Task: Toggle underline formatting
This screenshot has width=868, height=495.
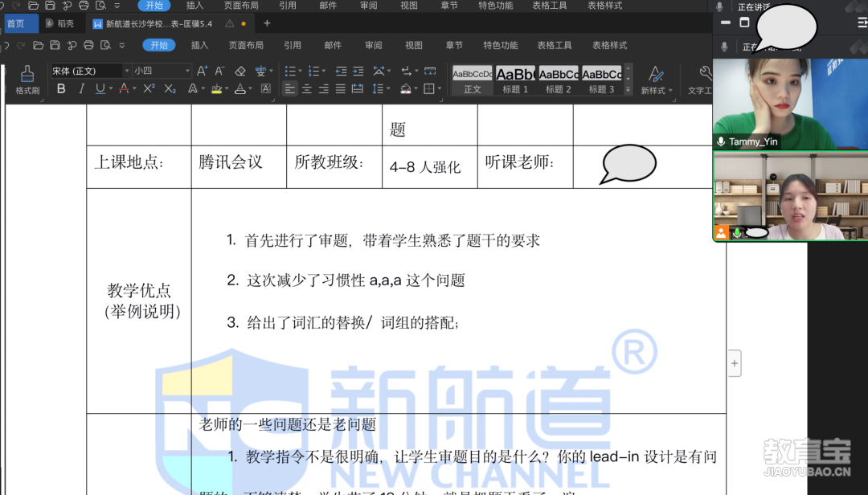Action: point(100,88)
